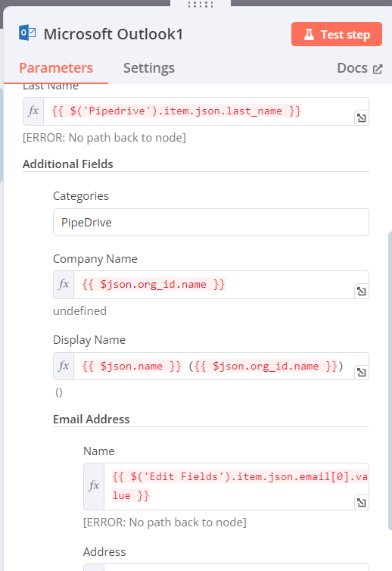Open expression editor for Last Name field
The height and width of the screenshot is (571, 392).
(362, 118)
